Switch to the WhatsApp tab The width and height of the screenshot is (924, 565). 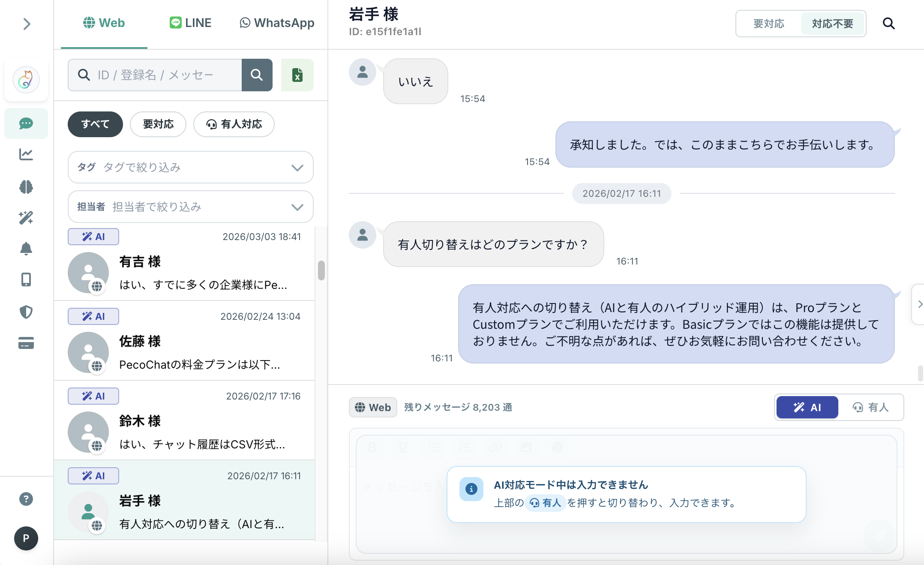pos(277,23)
